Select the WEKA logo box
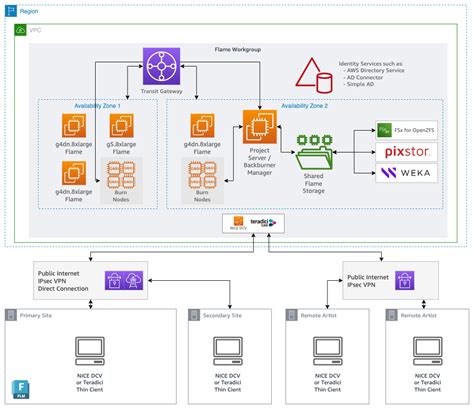Screen dimensions: 474x409 tap(406, 173)
